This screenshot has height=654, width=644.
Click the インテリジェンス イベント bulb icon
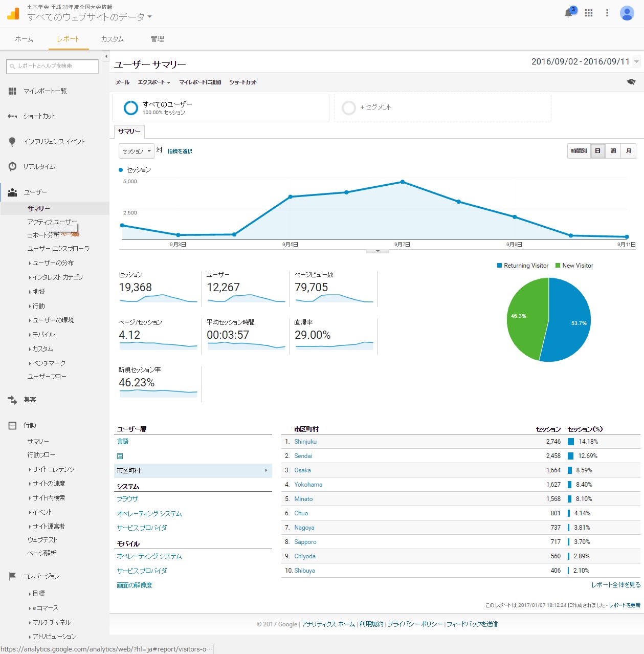pyautogui.click(x=12, y=142)
